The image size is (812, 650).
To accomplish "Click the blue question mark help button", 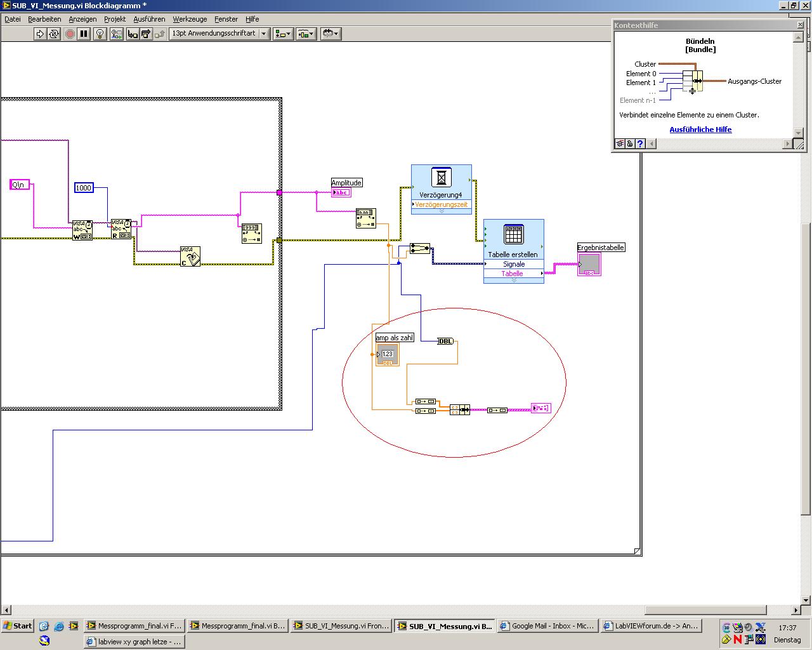I will pos(640,144).
